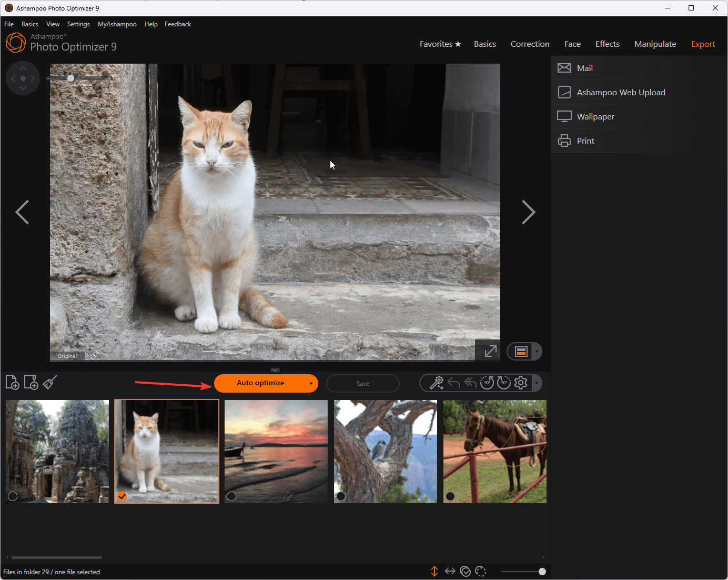The image size is (728, 580).
Task: Click the Ashampoo Web Upload option
Action: [x=621, y=93]
